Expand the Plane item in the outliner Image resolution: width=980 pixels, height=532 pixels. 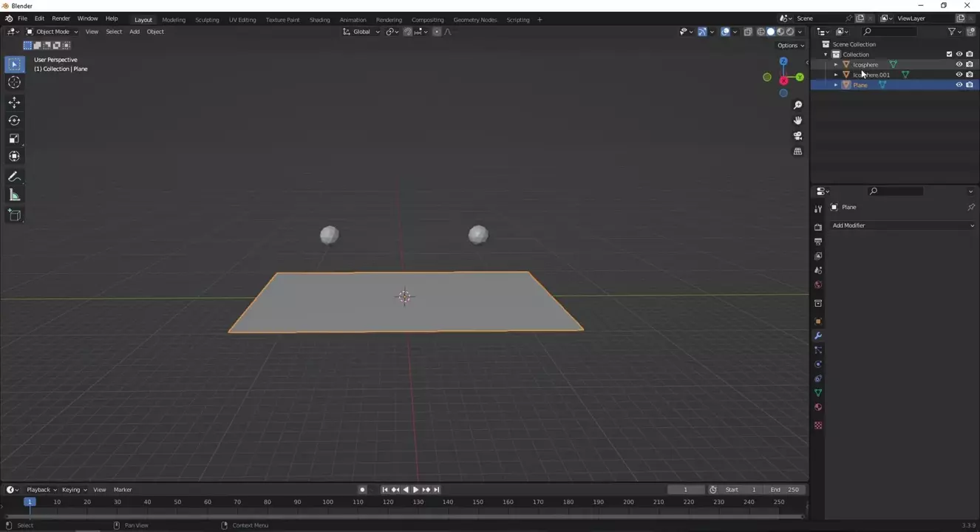[836, 85]
